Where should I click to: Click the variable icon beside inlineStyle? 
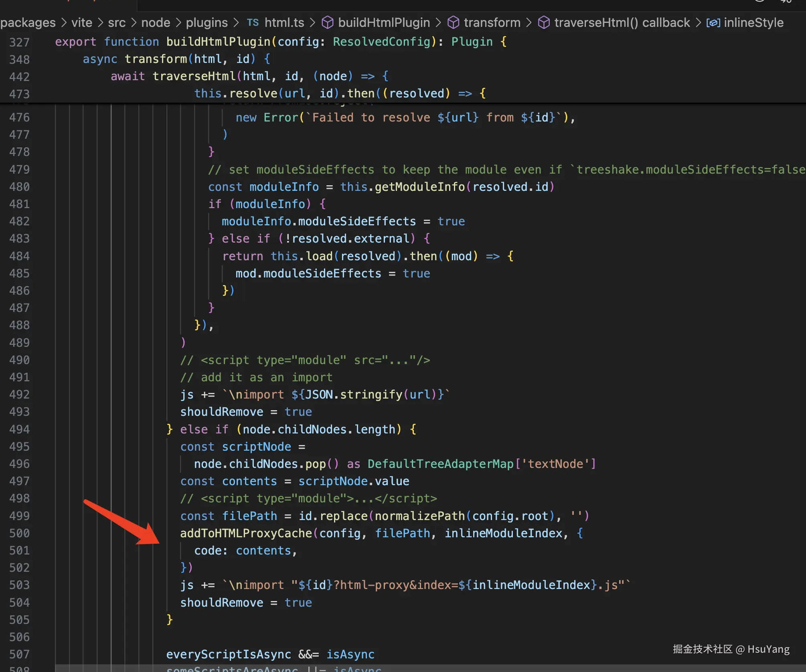pyautogui.click(x=713, y=23)
